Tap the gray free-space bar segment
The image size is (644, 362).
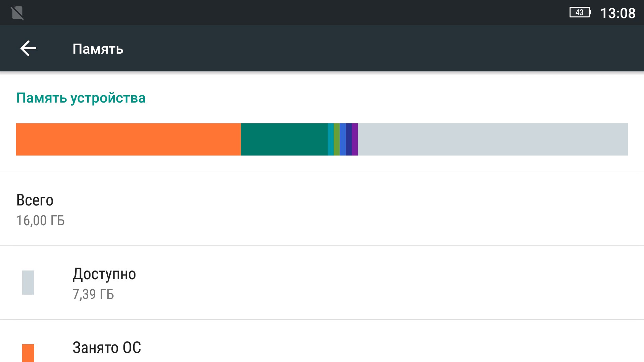[492, 139]
